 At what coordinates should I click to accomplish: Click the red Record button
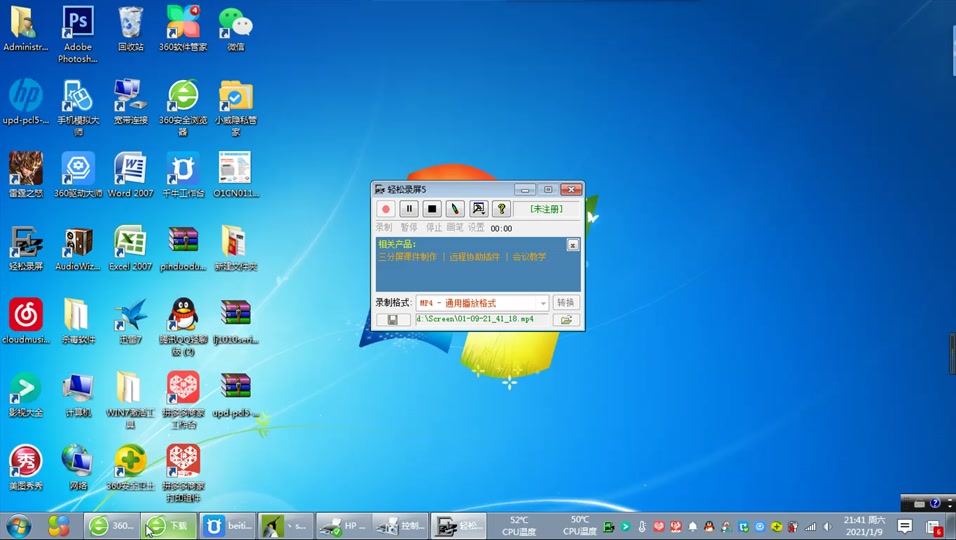tap(386, 209)
